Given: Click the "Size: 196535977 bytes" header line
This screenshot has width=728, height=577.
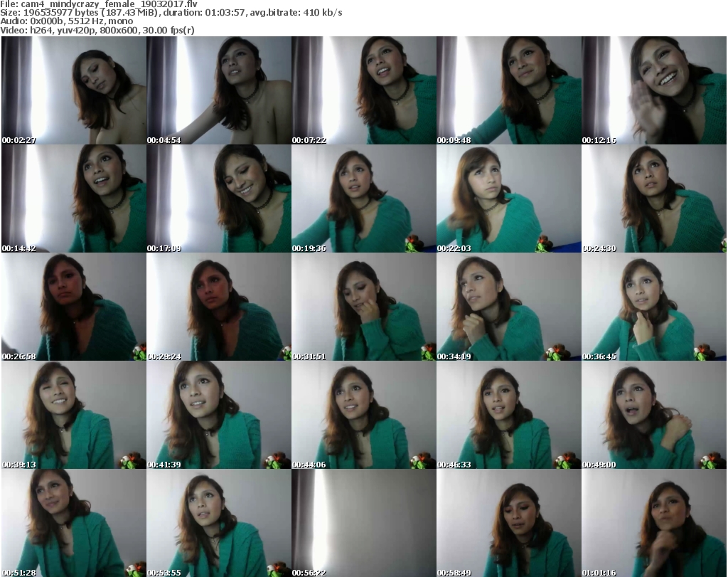Looking at the screenshot, I should tap(171, 13).
